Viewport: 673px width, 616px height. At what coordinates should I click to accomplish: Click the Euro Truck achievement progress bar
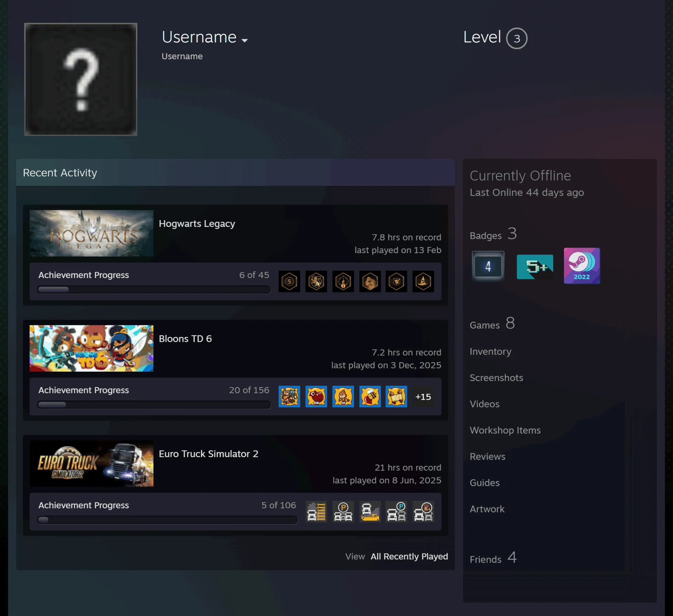click(x=167, y=520)
